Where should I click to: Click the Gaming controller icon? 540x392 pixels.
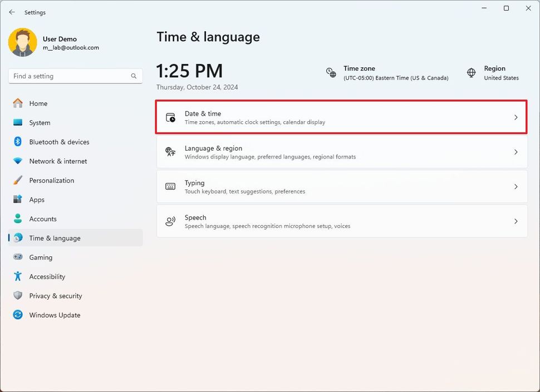click(x=18, y=257)
